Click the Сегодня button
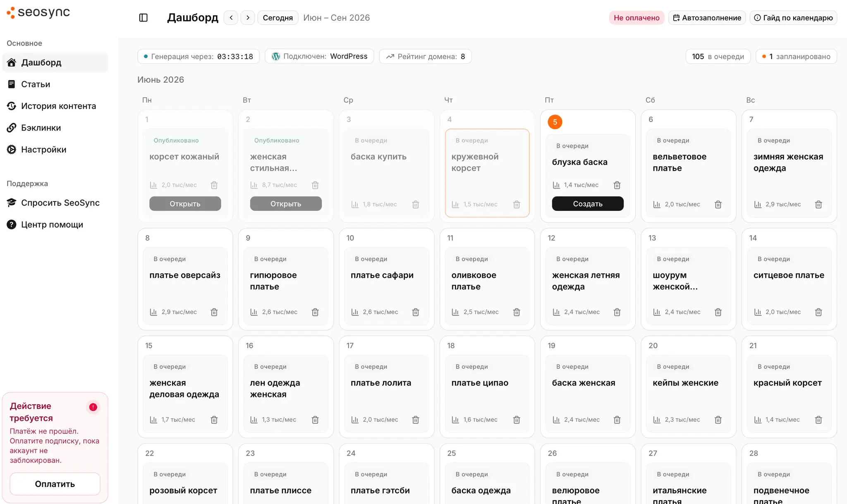The image size is (847, 504). 278,18
